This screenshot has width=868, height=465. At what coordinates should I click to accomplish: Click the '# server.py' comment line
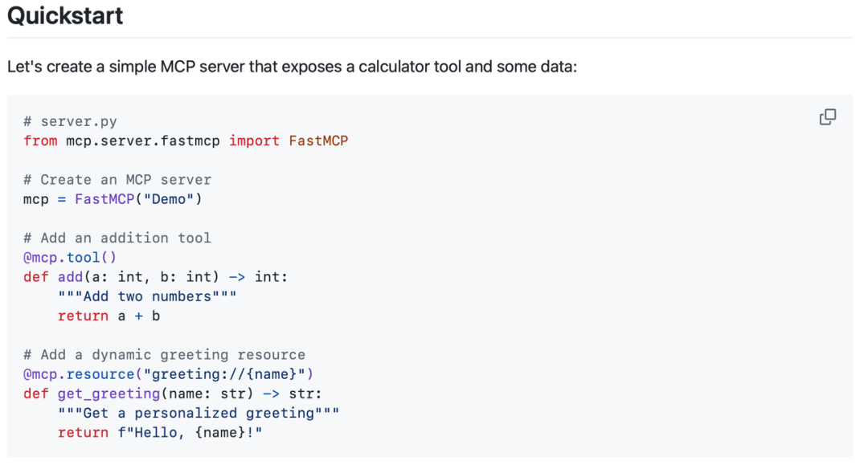[70, 121]
